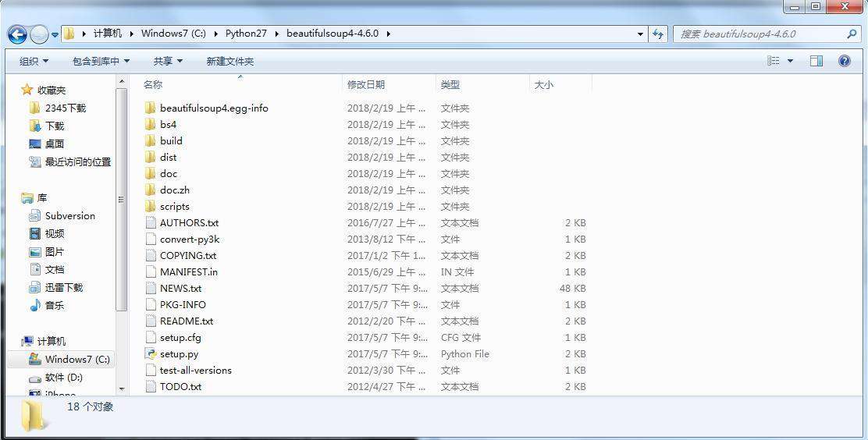The height and width of the screenshot is (440, 868).
Task: Open 迅雷下载 library
Action: tap(64, 287)
